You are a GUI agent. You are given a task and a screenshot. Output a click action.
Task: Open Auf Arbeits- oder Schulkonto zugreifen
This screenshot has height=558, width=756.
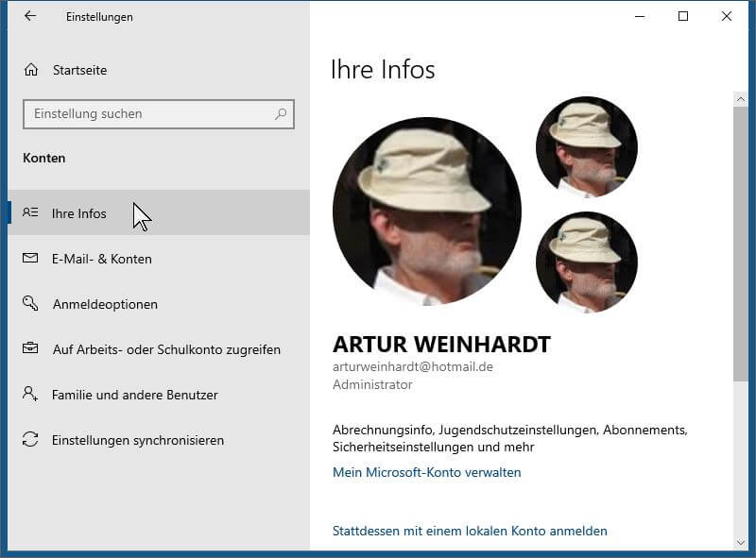pos(158,349)
